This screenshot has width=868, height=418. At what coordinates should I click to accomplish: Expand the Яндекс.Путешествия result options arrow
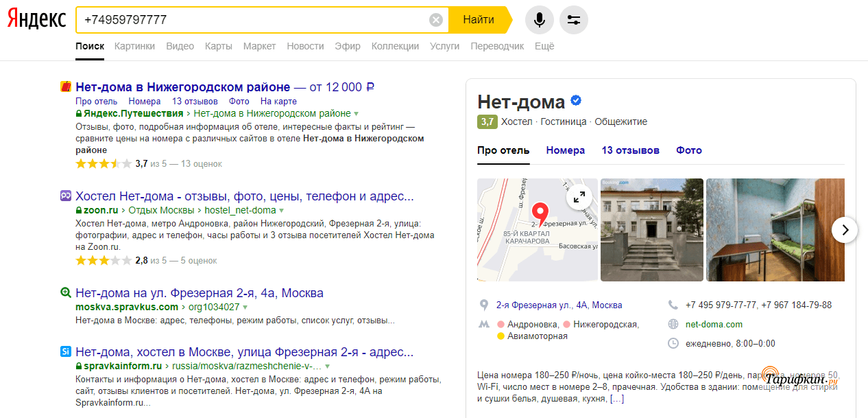click(x=356, y=114)
